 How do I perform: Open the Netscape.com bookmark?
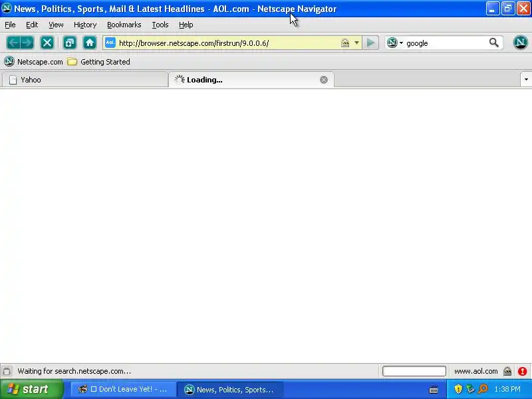tap(33, 62)
